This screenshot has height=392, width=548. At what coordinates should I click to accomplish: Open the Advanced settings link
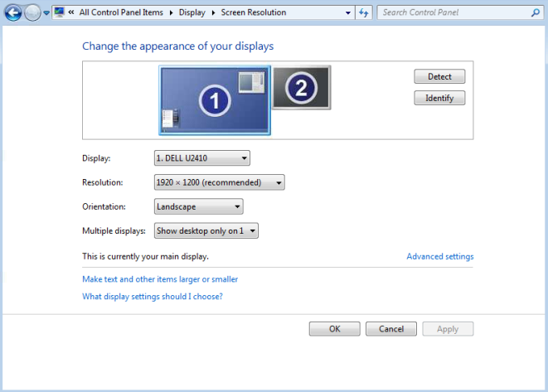pyautogui.click(x=439, y=257)
